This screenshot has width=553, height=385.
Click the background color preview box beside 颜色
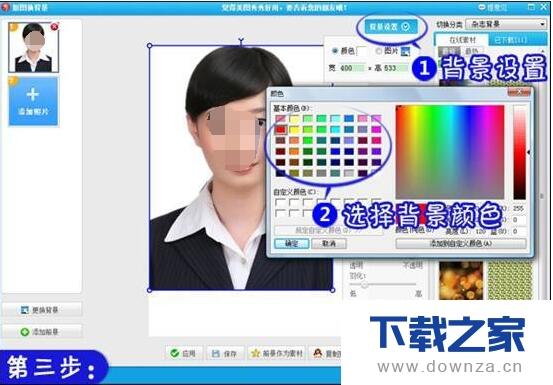[x=361, y=51]
